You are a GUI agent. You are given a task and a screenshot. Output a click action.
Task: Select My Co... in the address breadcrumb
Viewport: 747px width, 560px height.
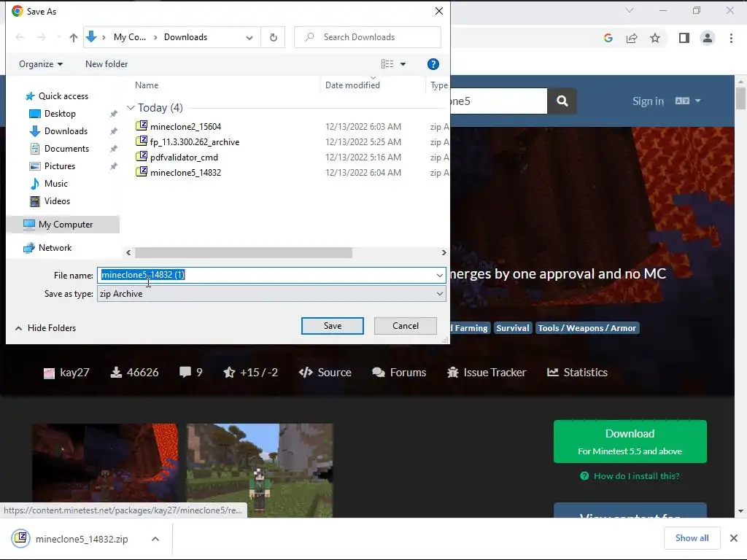pyautogui.click(x=130, y=37)
